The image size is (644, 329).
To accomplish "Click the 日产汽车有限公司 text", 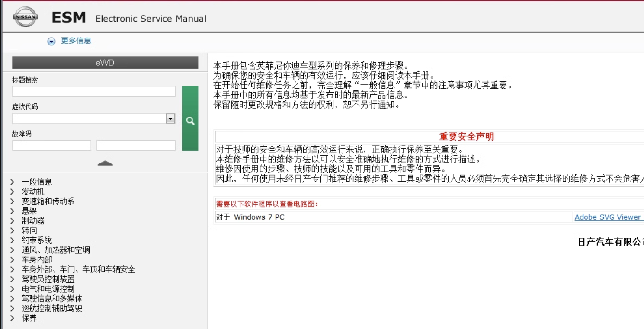I will coord(611,242).
